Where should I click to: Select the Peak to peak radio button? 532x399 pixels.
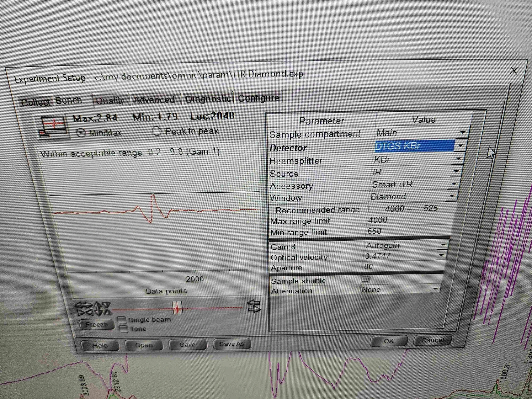(x=156, y=131)
